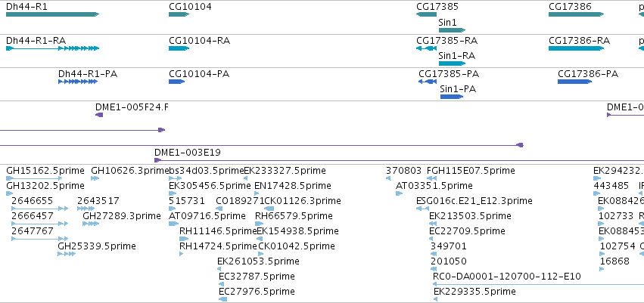This screenshot has width=644, height=303.
Task: Select feature 2646655
Action: point(39,209)
